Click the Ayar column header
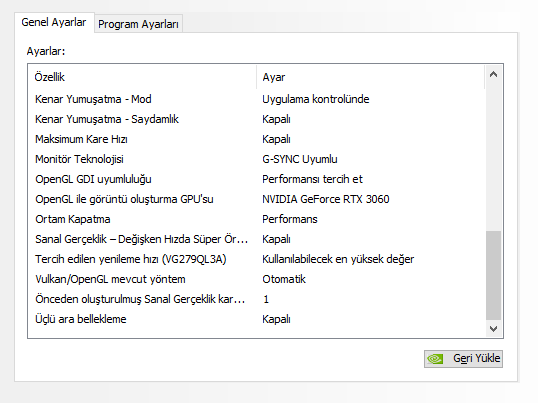Viewport: 538px width, 403px height. point(371,77)
